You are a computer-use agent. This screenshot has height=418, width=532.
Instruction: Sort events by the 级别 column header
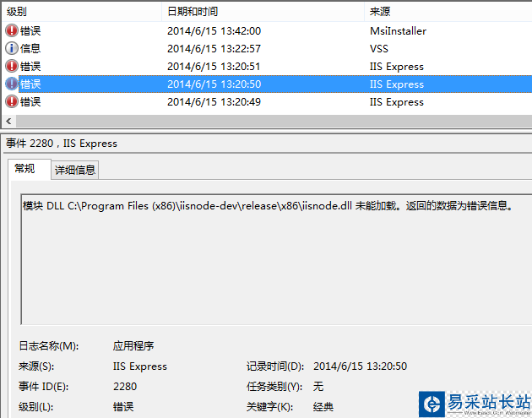tap(81, 12)
